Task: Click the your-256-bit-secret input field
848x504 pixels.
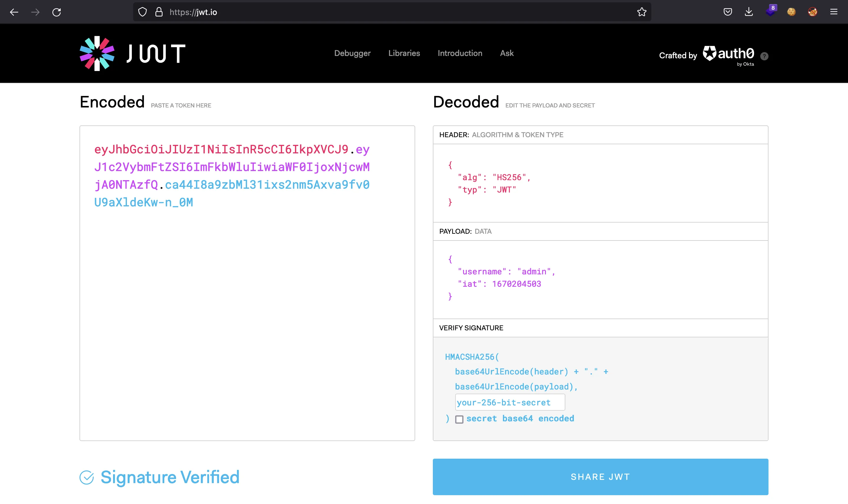Action: 509,402
